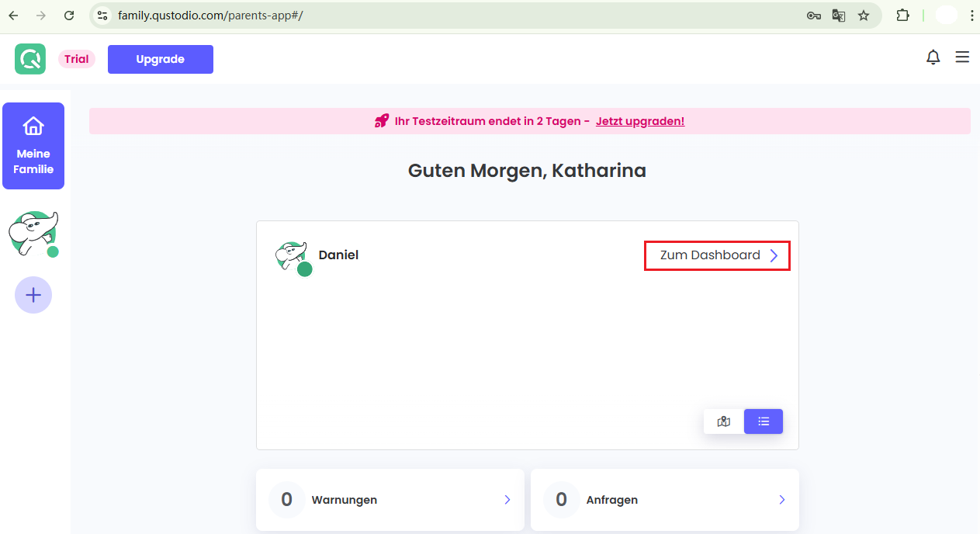Click the chevron next to Zum Dashboard
980x534 pixels.
pos(774,255)
